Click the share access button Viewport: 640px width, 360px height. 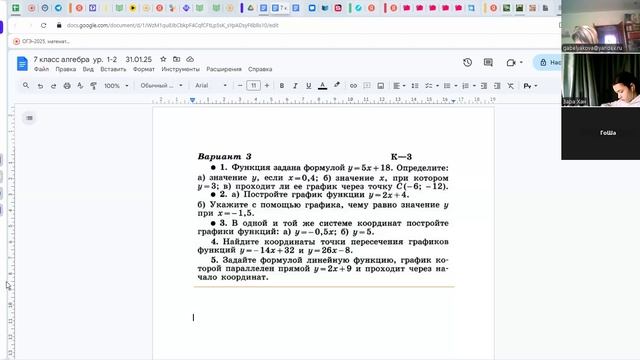[548, 62]
